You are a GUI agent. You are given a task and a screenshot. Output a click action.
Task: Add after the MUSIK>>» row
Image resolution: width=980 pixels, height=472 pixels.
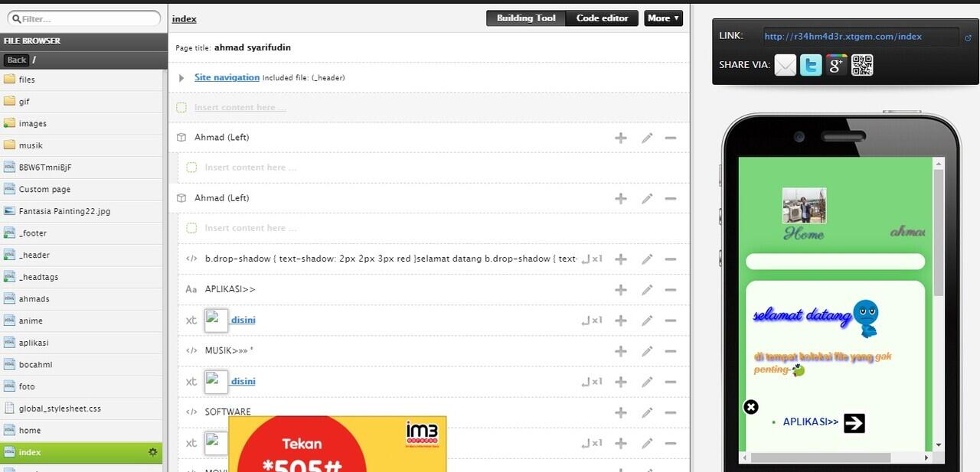tap(621, 351)
